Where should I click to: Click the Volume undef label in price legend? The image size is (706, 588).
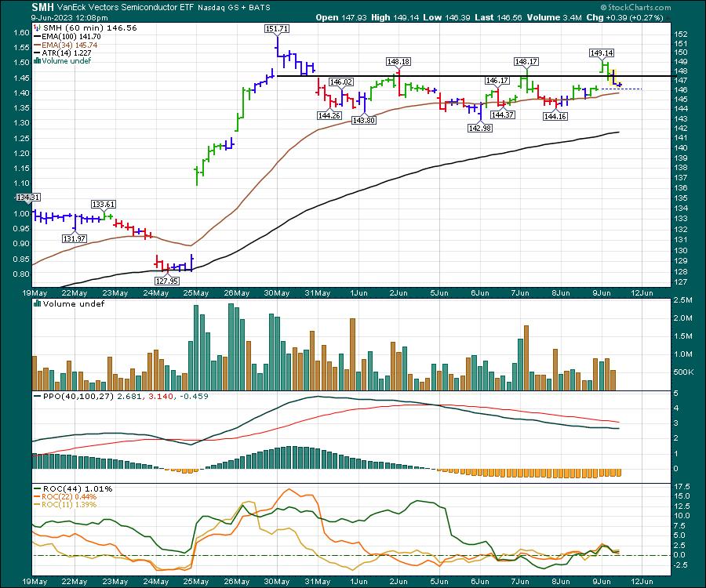tap(63, 60)
